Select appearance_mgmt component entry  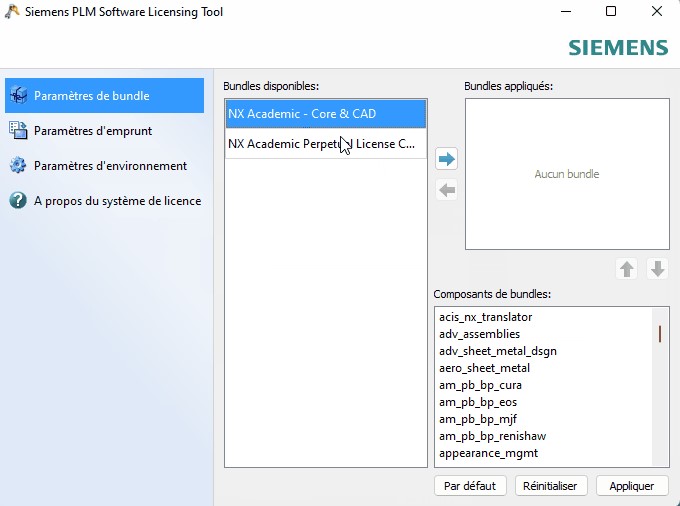[488, 453]
